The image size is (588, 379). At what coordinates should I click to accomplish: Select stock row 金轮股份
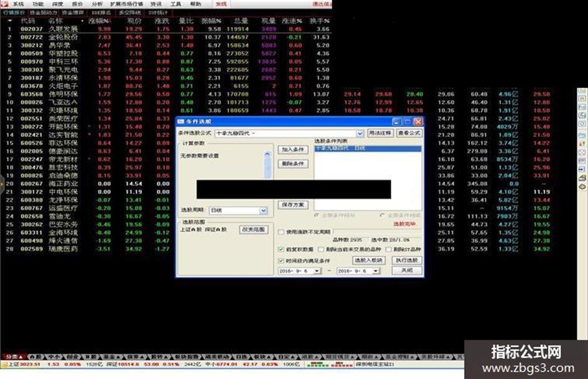(x=166, y=37)
